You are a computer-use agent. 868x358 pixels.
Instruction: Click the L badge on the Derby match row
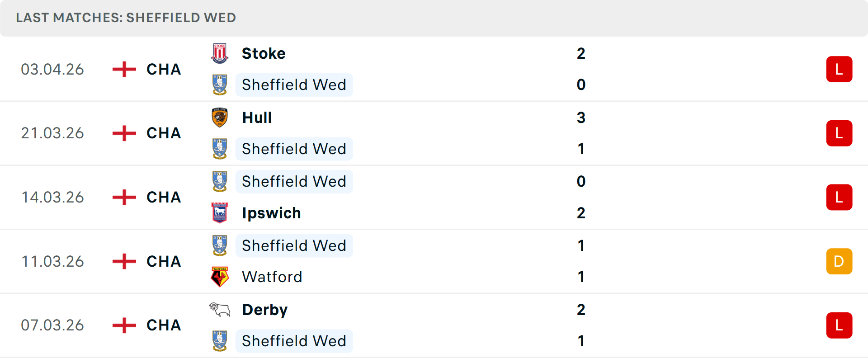[x=839, y=325]
